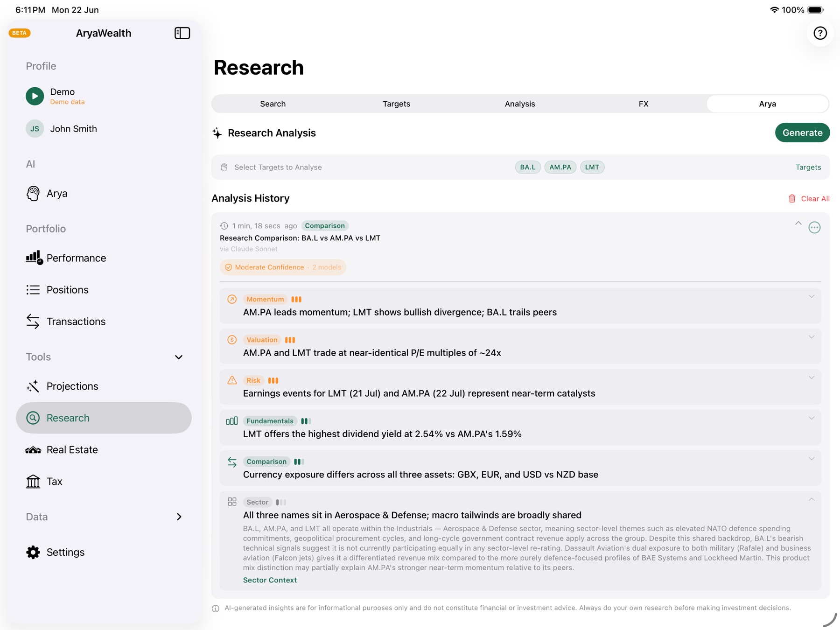Screen dimensions: 840x630
Task: Click the Select Targets to Analyse field
Action: click(x=520, y=167)
